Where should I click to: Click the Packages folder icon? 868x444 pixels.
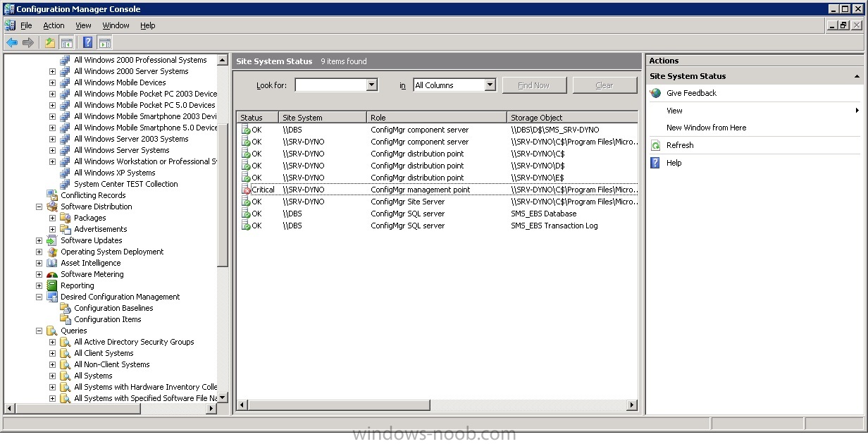click(x=66, y=218)
